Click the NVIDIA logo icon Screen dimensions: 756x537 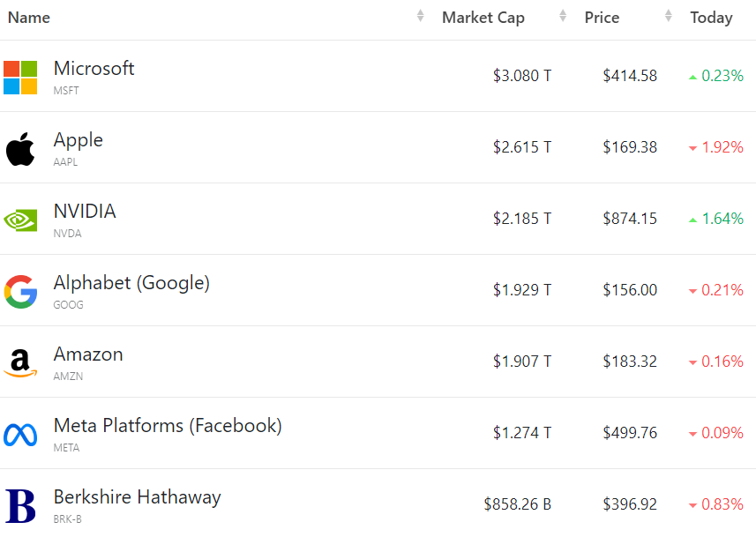[x=20, y=220]
